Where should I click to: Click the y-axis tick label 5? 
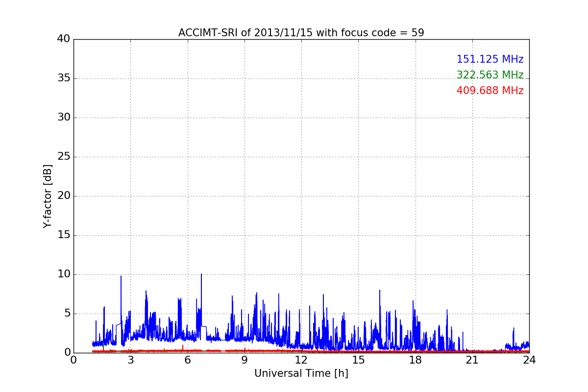[x=67, y=314]
